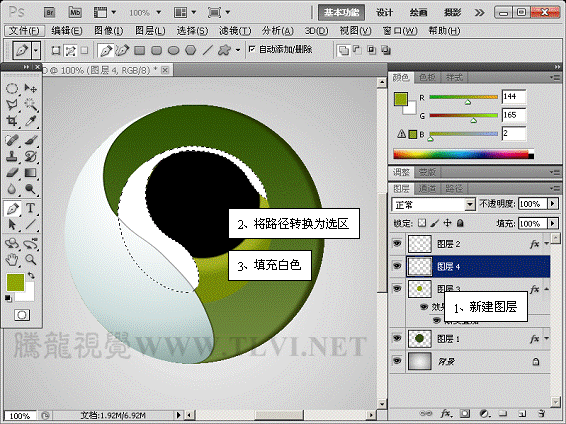Show more workspaces chevron
566x424 pixels.
pyautogui.click(x=479, y=13)
